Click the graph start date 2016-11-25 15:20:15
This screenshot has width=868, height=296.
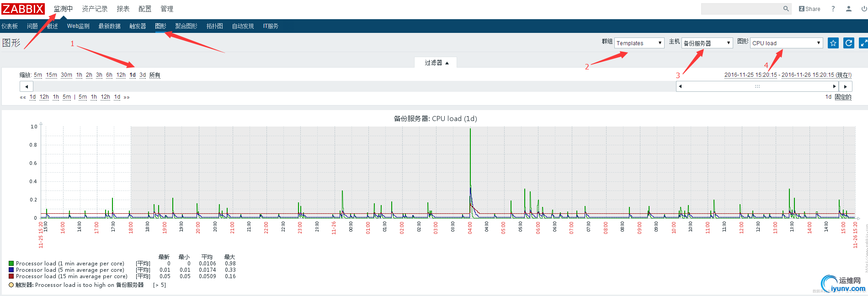751,75
